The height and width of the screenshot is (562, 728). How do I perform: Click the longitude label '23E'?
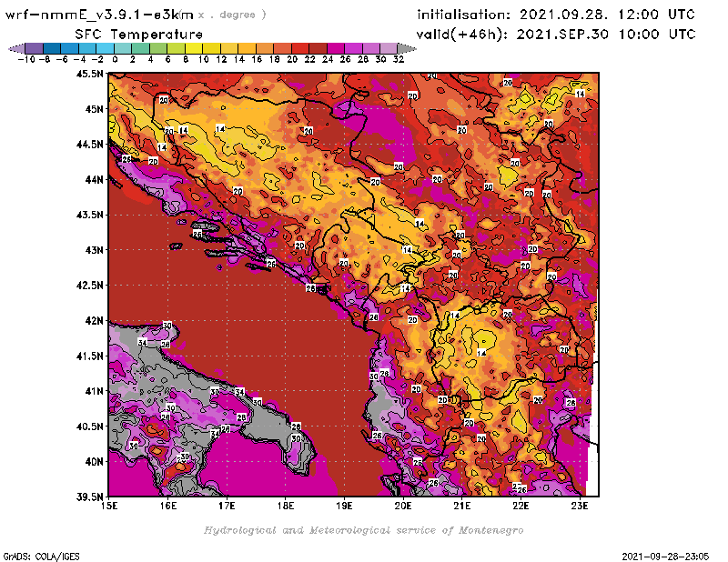pos(580,506)
